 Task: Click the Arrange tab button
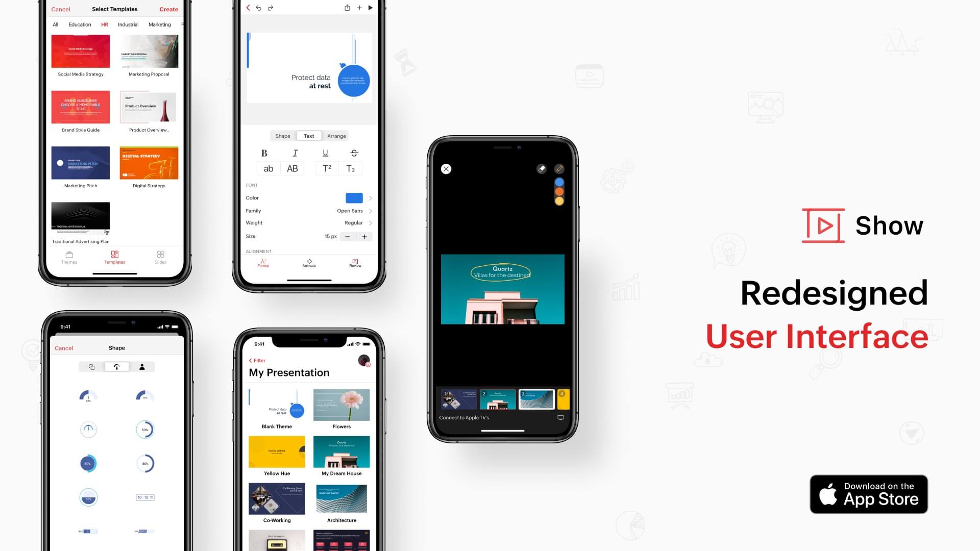pos(336,136)
